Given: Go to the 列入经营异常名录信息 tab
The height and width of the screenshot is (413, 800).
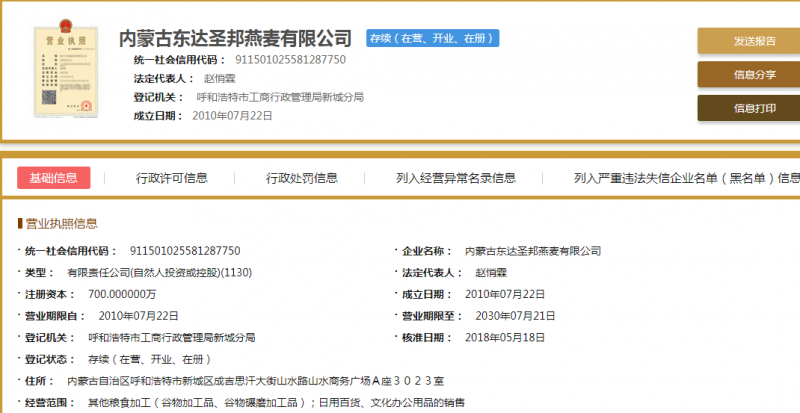Looking at the screenshot, I should point(456,178).
